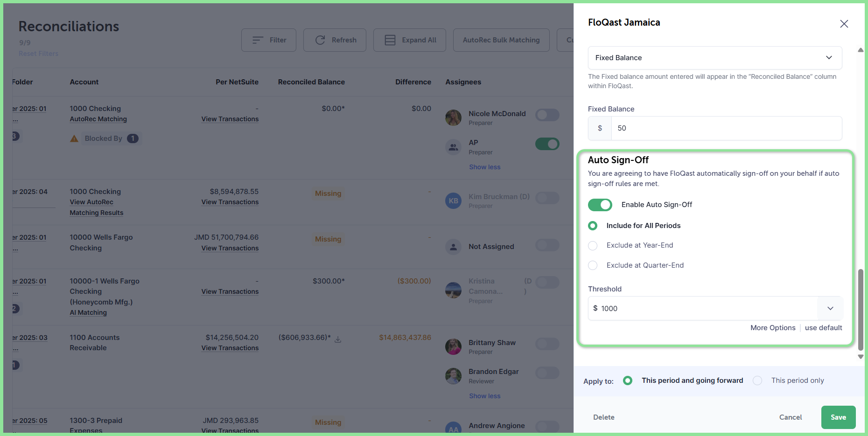Click Brittany Shaw's avatar photo
The width and height of the screenshot is (868, 436).
point(453,346)
